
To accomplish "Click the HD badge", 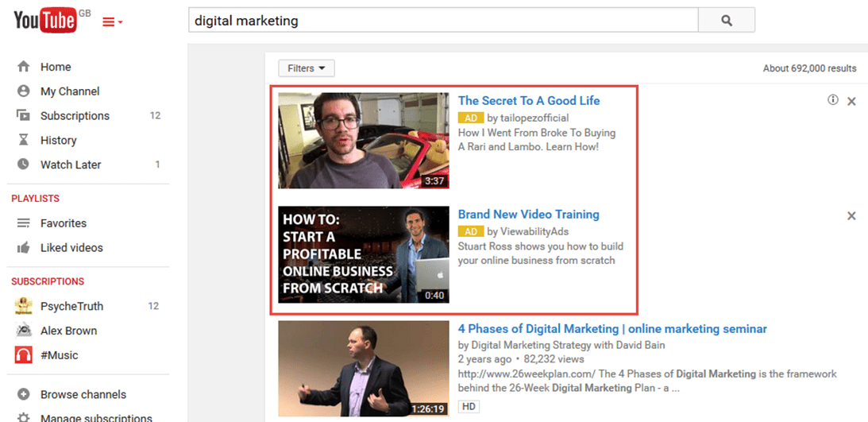I will pyautogui.click(x=469, y=407).
